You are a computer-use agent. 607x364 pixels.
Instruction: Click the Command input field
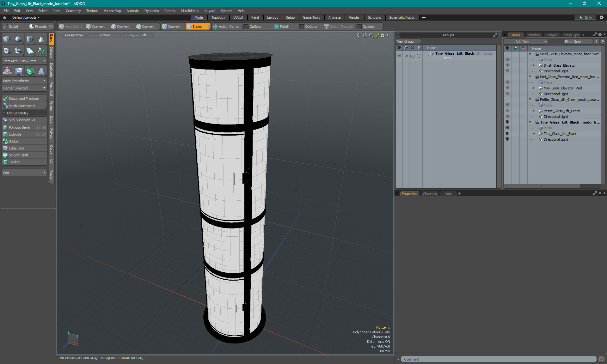499,359
